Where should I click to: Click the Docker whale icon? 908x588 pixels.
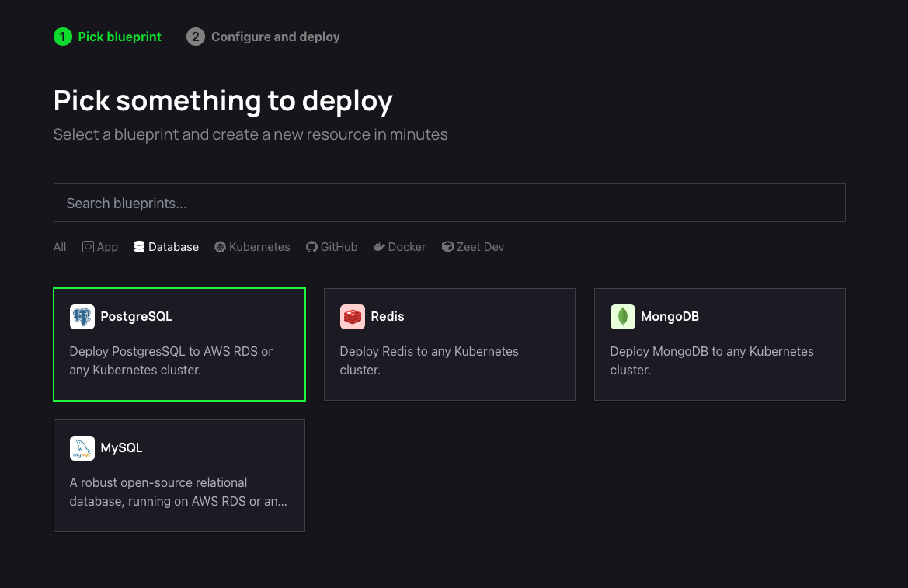(x=379, y=247)
